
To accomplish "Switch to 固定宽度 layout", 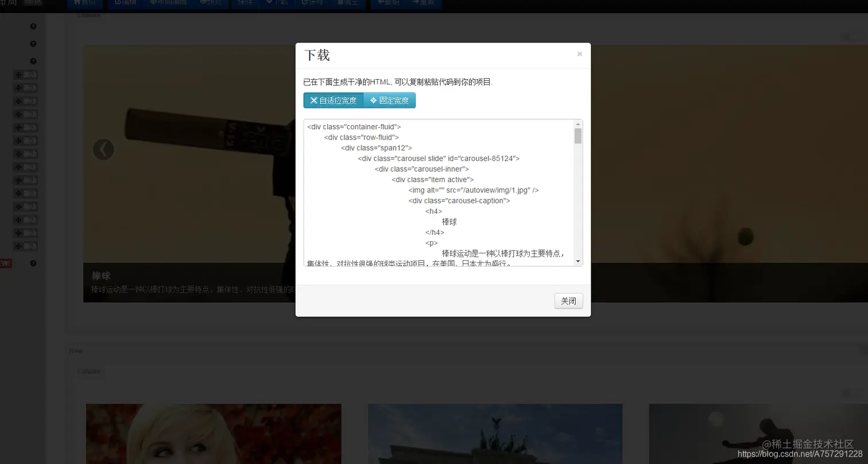I will click(x=390, y=100).
